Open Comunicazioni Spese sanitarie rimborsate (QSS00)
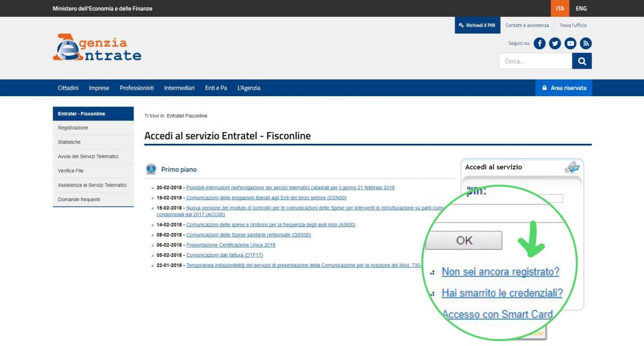 248,235
